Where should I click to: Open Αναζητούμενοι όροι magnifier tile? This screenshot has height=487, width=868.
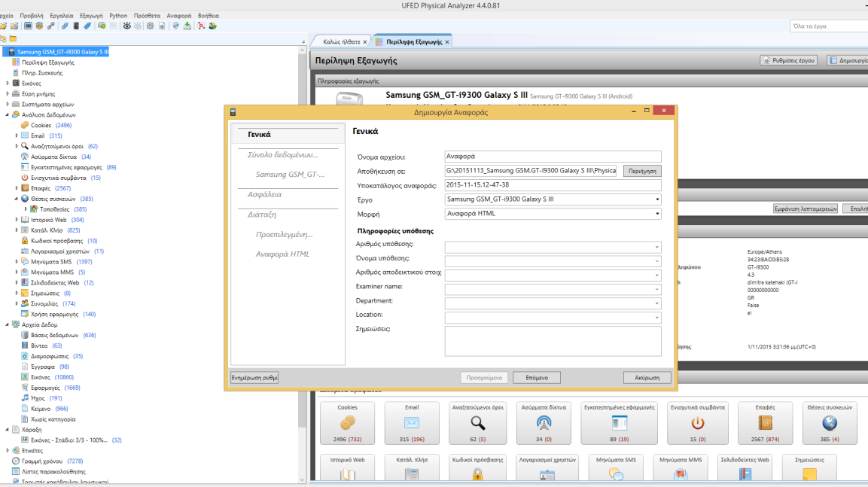pos(478,423)
